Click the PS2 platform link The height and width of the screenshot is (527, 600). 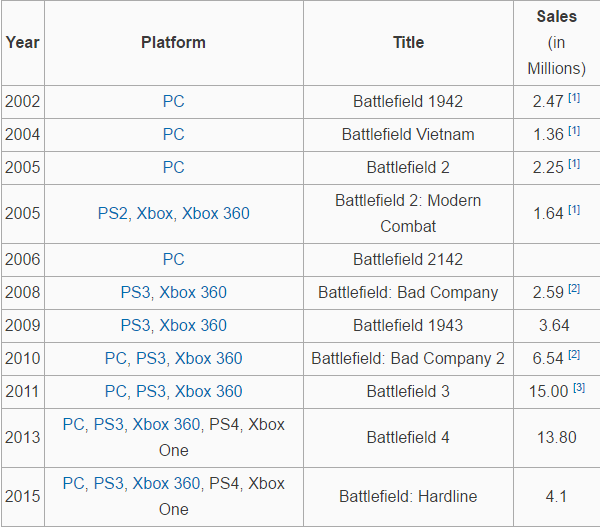pyautogui.click(x=113, y=213)
